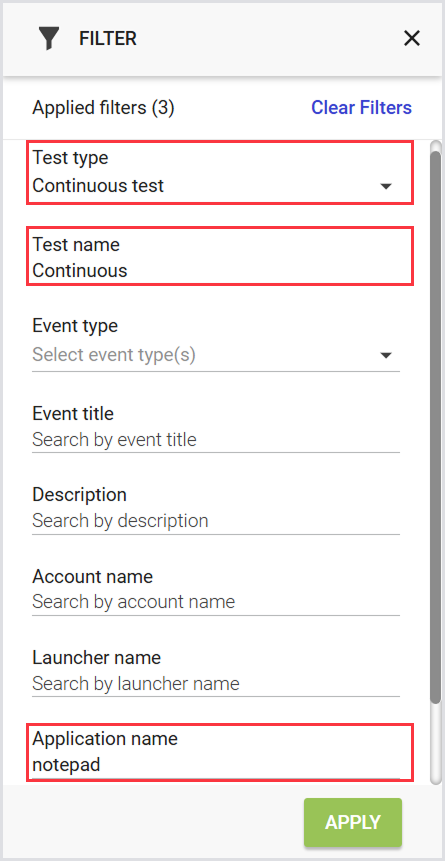The height and width of the screenshot is (861, 445).
Task: Choose the Select event type(s) placeholder
Action: (x=114, y=355)
